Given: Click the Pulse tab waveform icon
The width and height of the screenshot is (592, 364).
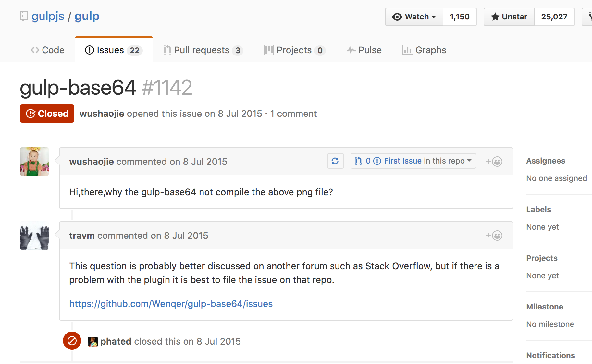Looking at the screenshot, I should [x=351, y=50].
